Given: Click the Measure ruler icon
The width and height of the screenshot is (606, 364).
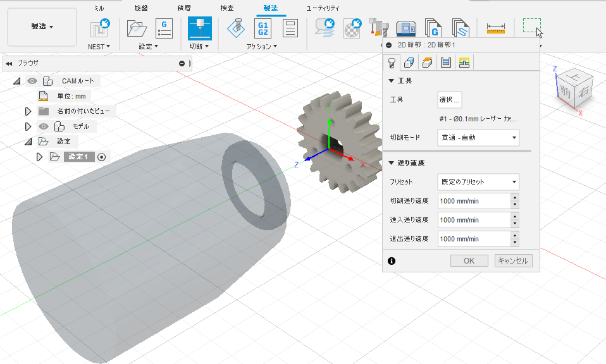Looking at the screenshot, I should 496,28.
